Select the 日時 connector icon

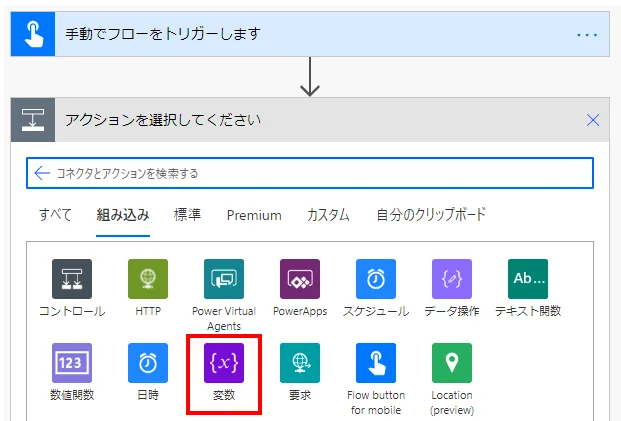click(x=148, y=363)
